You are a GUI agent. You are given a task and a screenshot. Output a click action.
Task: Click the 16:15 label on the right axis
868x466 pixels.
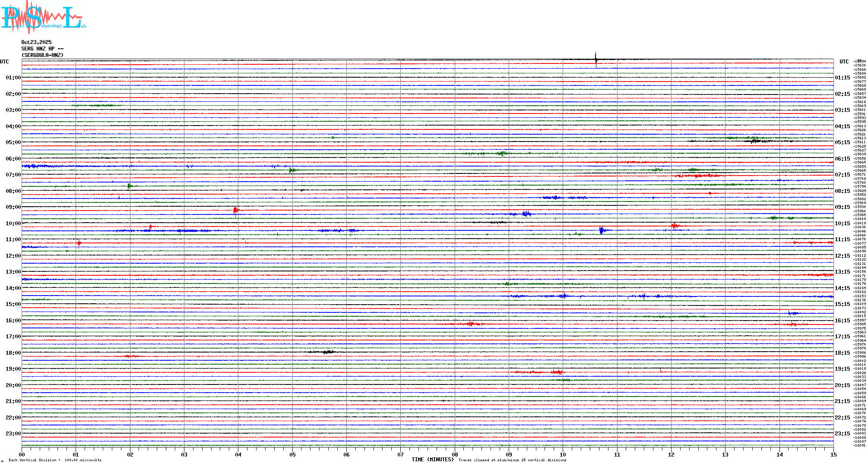point(842,321)
